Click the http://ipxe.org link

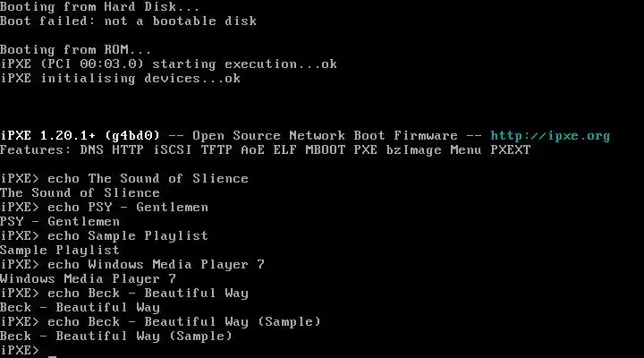[x=550, y=136]
